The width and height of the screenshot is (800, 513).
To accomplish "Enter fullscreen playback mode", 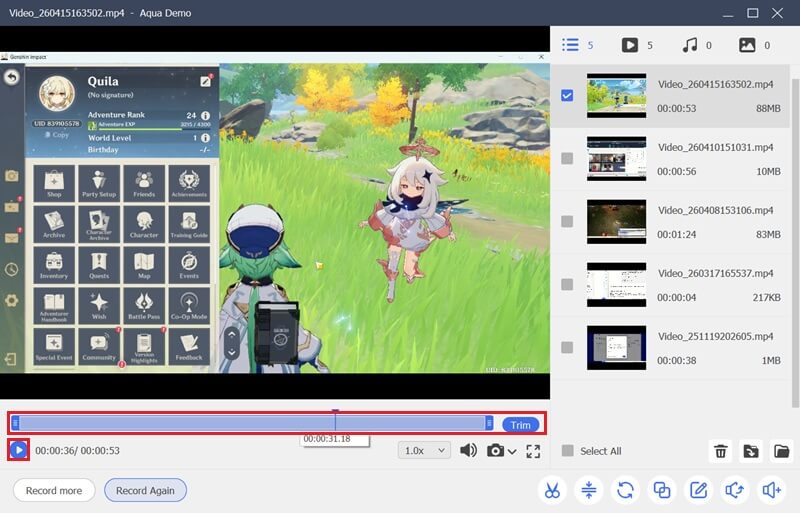I will [x=533, y=451].
